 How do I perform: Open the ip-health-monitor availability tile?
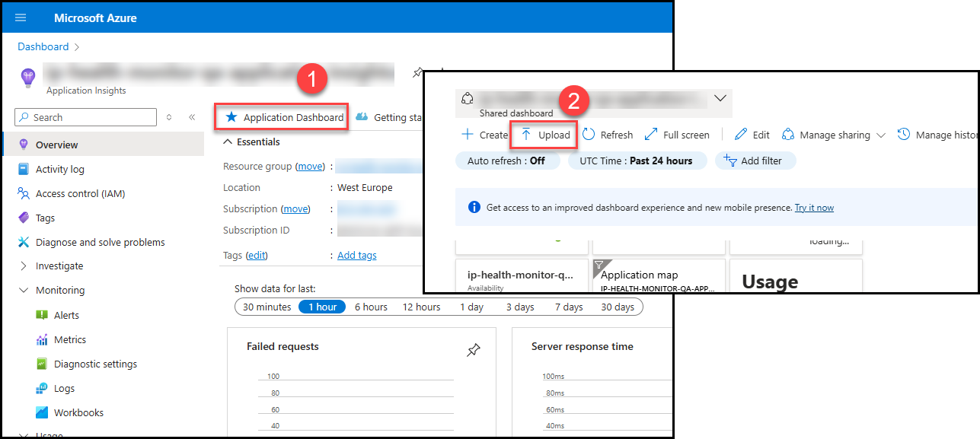(x=522, y=275)
